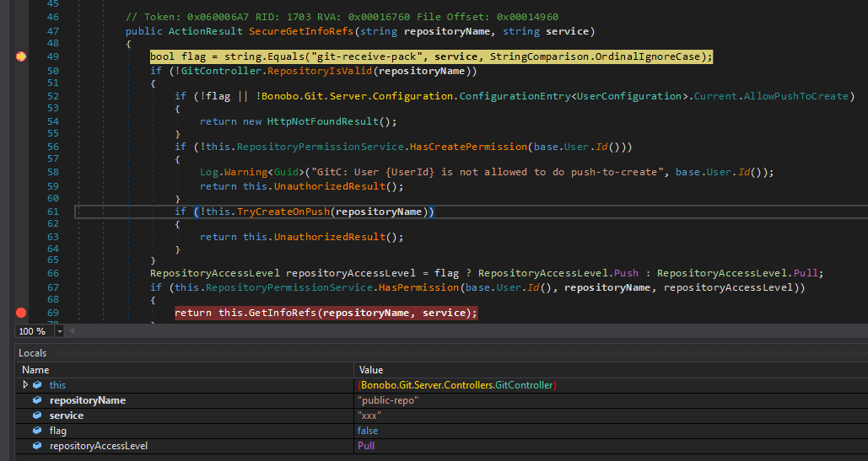Remove the red breakpoint on line 69
868x461 pixels.
click(21, 313)
